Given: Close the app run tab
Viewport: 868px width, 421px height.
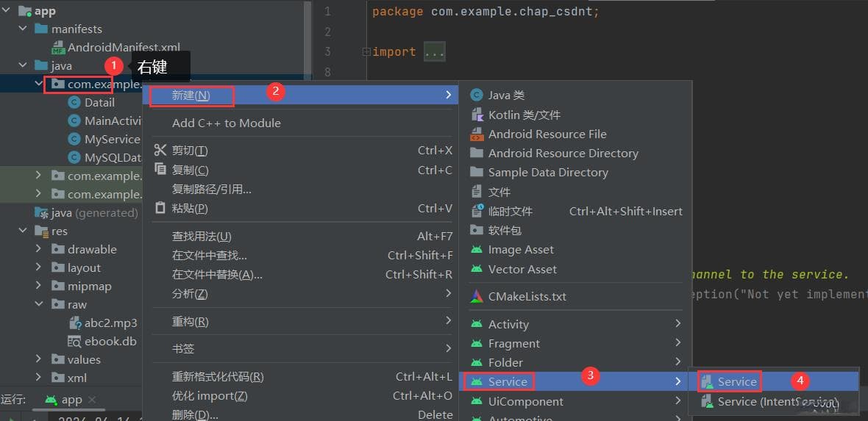Looking at the screenshot, I should (92, 400).
